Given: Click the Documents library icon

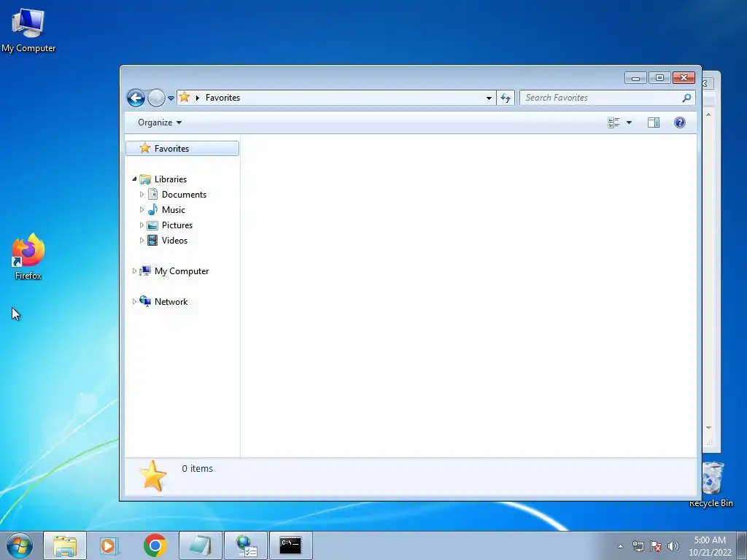Looking at the screenshot, I should (152, 194).
